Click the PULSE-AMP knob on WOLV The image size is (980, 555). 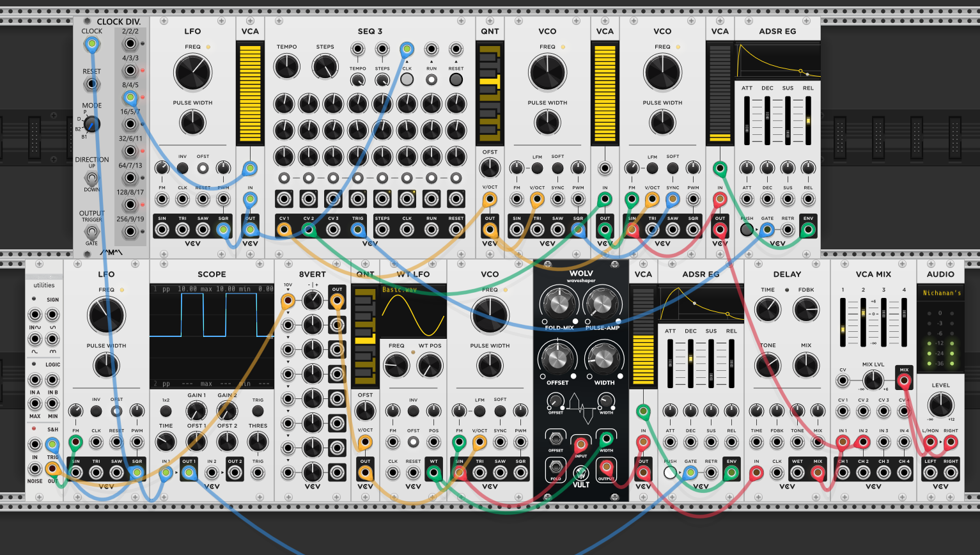pos(602,304)
